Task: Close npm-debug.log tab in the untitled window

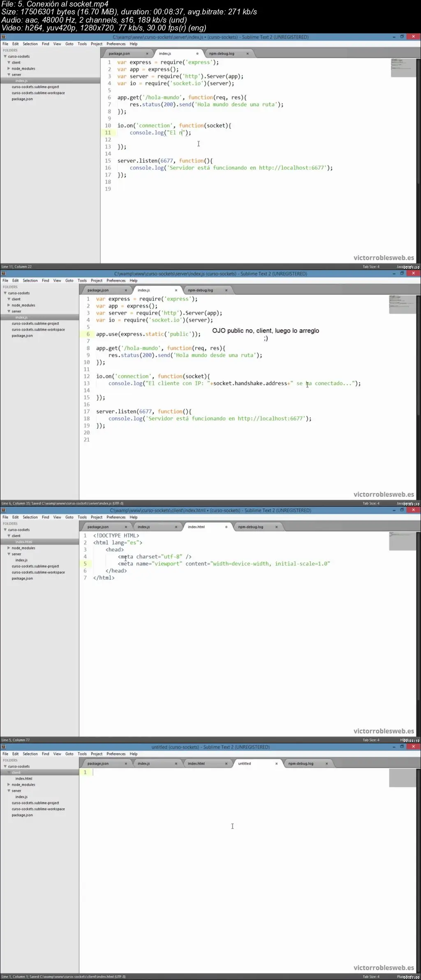Action: [326, 764]
